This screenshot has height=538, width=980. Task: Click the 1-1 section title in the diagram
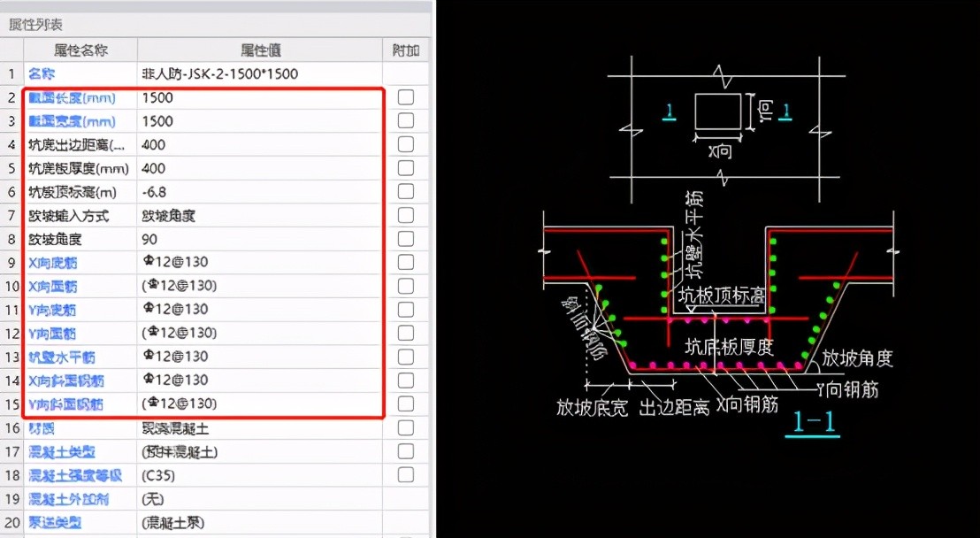(x=813, y=421)
